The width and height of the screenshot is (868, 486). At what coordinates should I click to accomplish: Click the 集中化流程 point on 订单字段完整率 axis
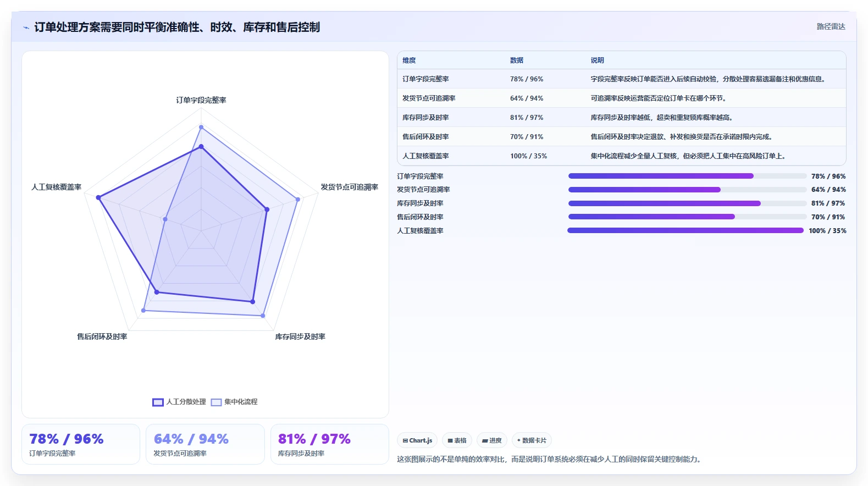point(201,127)
